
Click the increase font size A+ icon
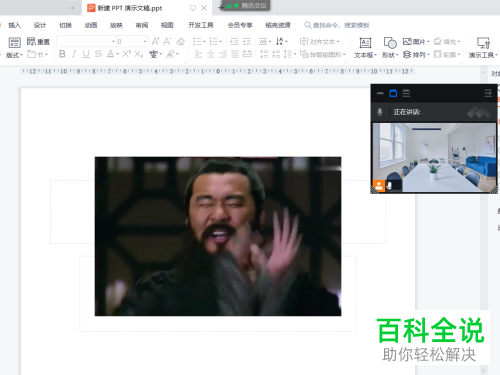pyautogui.click(x=155, y=41)
